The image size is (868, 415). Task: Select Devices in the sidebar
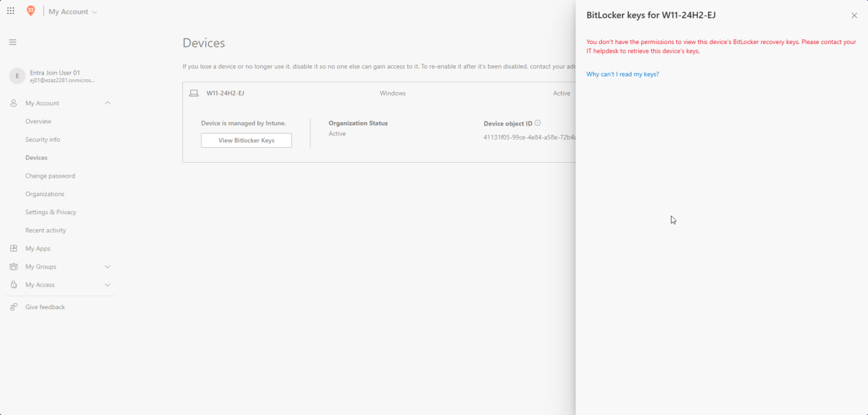[37, 158]
